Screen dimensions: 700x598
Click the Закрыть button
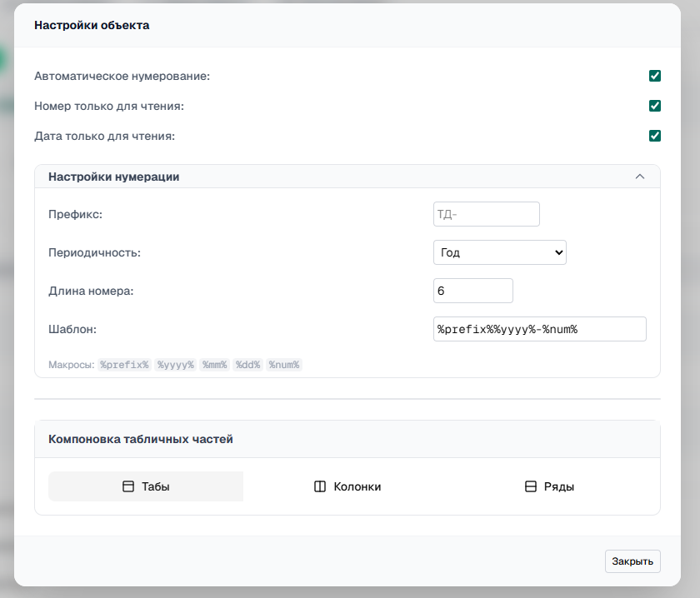pyautogui.click(x=632, y=561)
